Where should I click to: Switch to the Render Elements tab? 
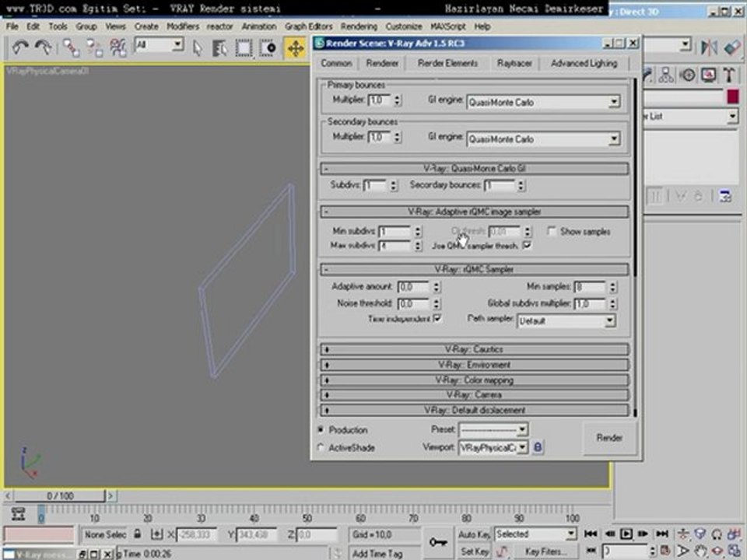point(447,63)
